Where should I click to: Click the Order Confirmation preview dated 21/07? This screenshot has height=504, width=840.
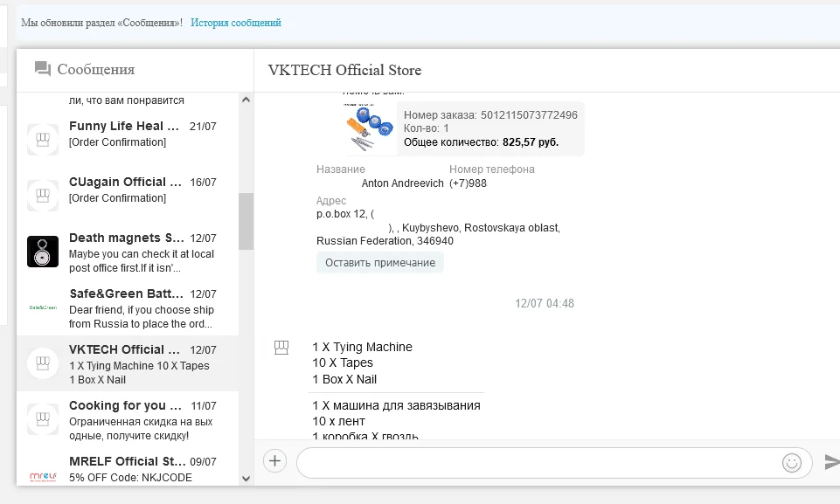tap(117, 142)
